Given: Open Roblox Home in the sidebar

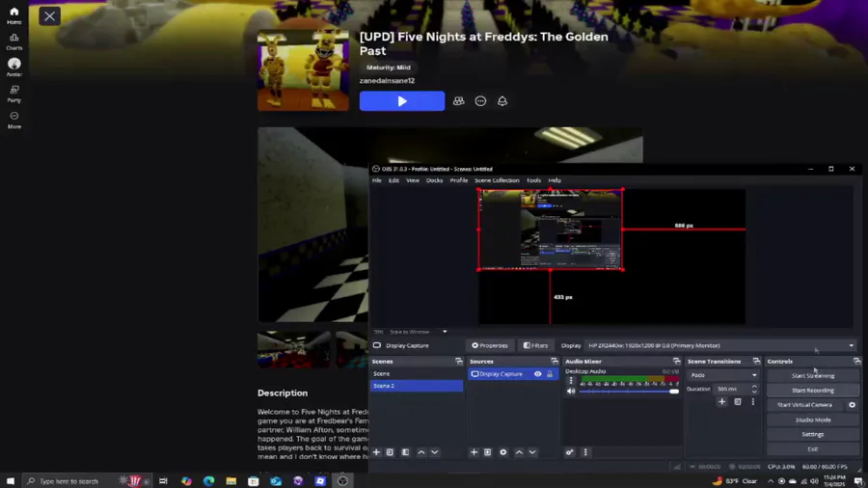Looking at the screenshot, I should click(x=14, y=15).
